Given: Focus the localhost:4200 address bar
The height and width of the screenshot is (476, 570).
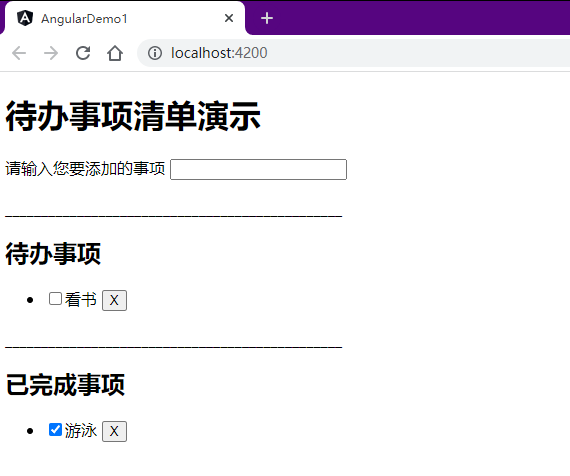Looking at the screenshot, I should click(x=353, y=53).
